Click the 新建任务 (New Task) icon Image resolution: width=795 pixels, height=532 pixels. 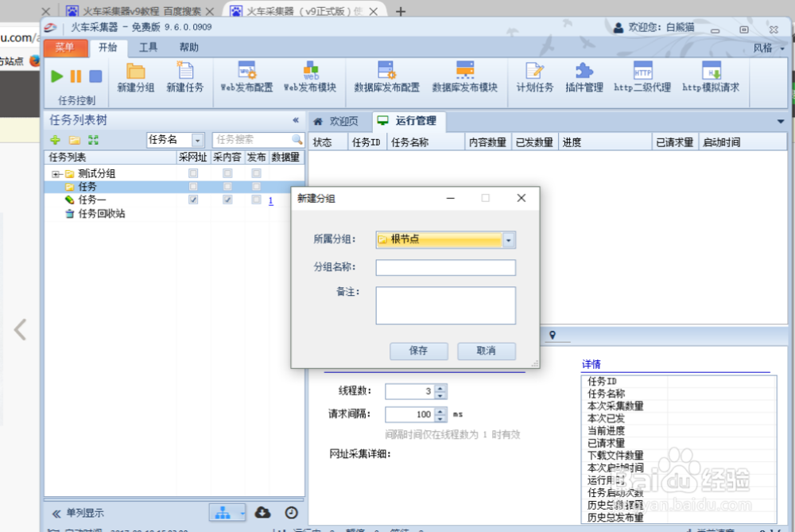186,77
